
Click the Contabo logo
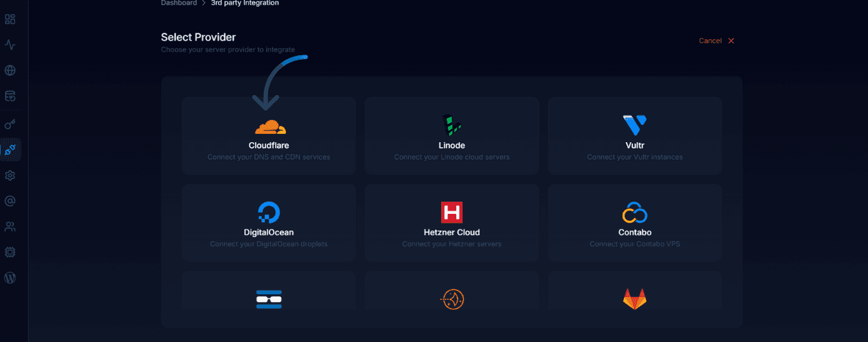tap(635, 213)
